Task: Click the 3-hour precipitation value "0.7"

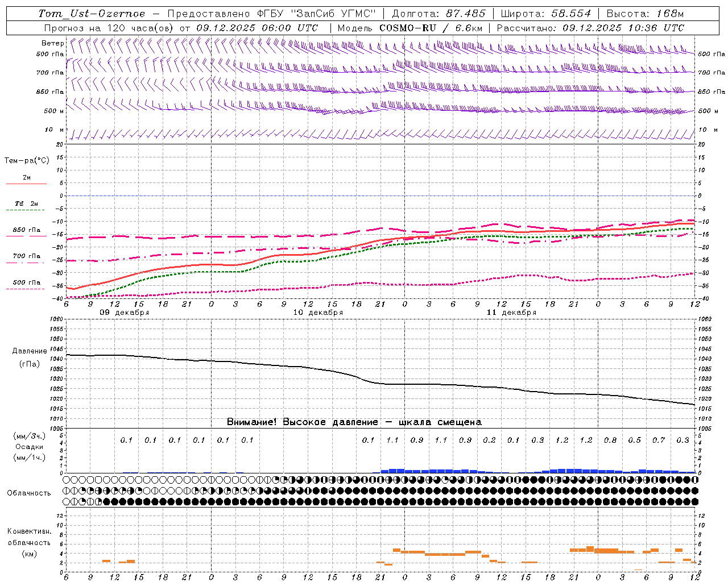Action: click(659, 440)
